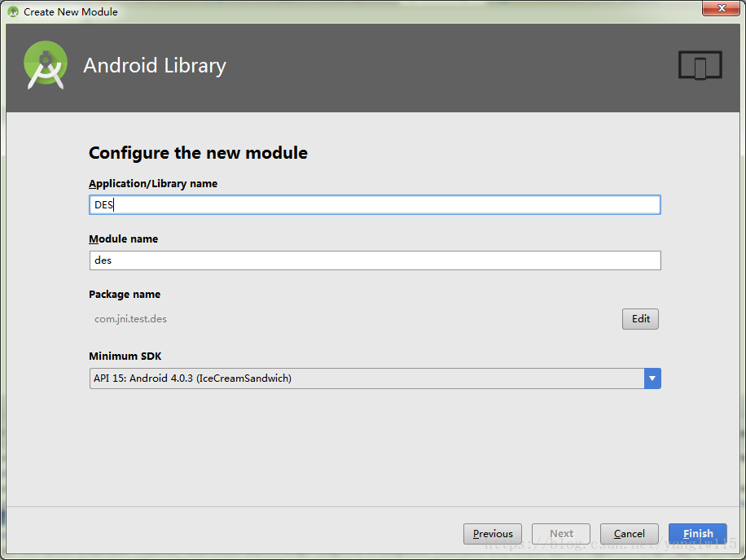The height and width of the screenshot is (560, 746).
Task: Finish creating the Android Library module
Action: (x=697, y=534)
